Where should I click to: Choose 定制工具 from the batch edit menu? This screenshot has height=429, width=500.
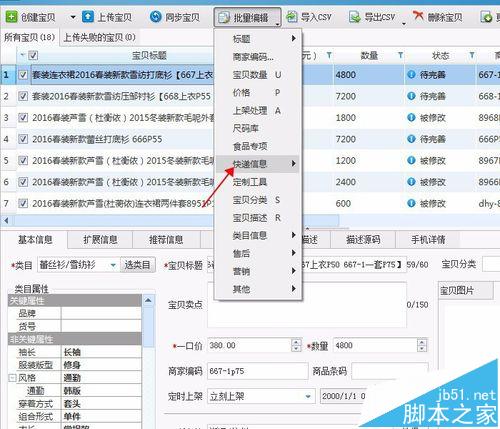tap(258, 182)
